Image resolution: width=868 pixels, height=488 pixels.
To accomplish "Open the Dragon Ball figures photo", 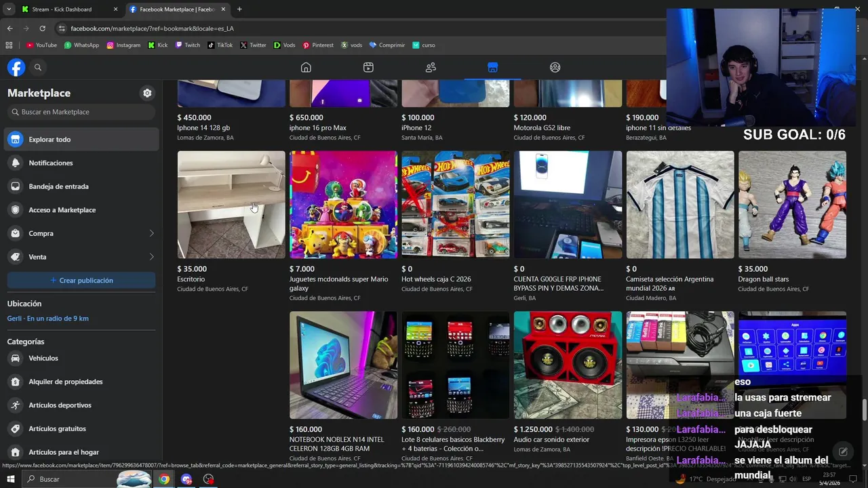I will pyautogui.click(x=792, y=205).
